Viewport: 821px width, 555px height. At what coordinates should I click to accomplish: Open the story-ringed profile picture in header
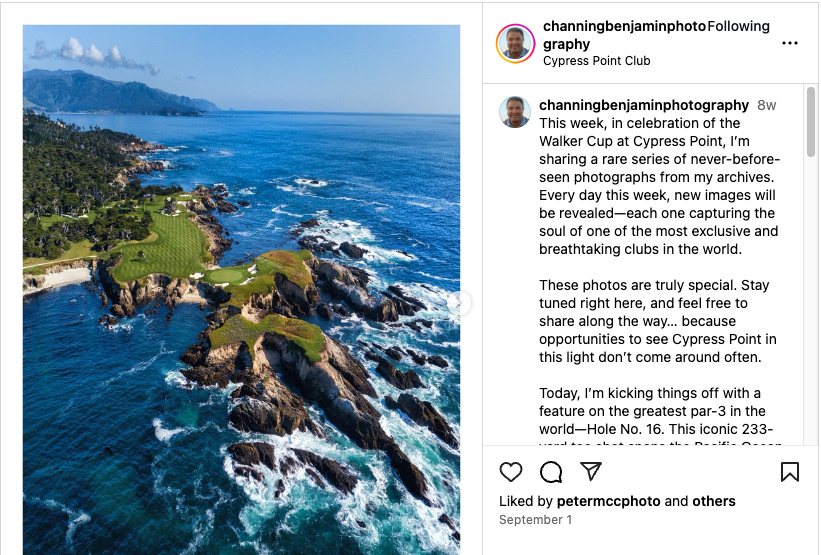[516, 43]
